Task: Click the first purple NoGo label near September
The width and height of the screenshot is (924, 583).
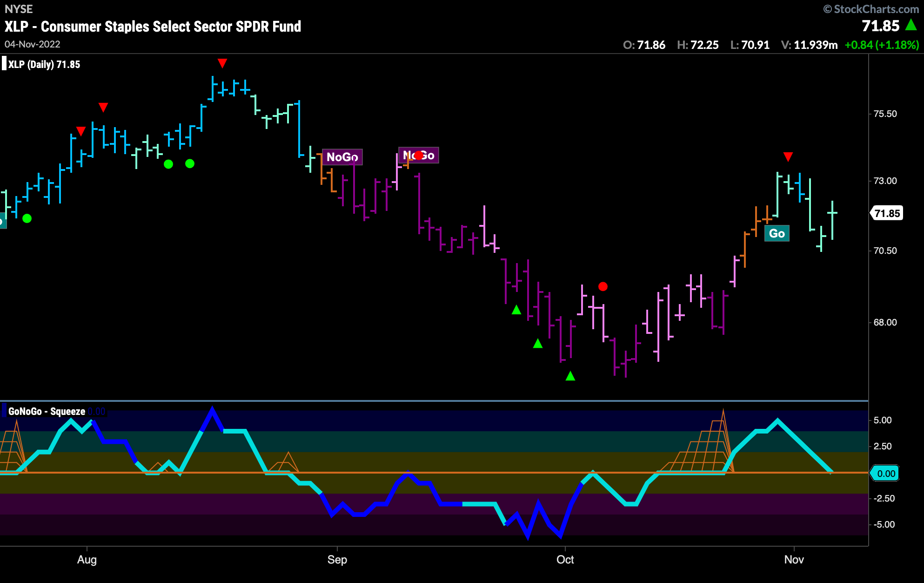Action: [x=342, y=157]
